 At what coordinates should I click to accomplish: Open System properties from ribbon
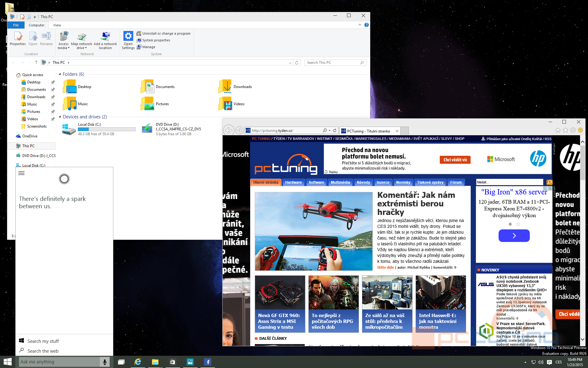click(x=153, y=40)
